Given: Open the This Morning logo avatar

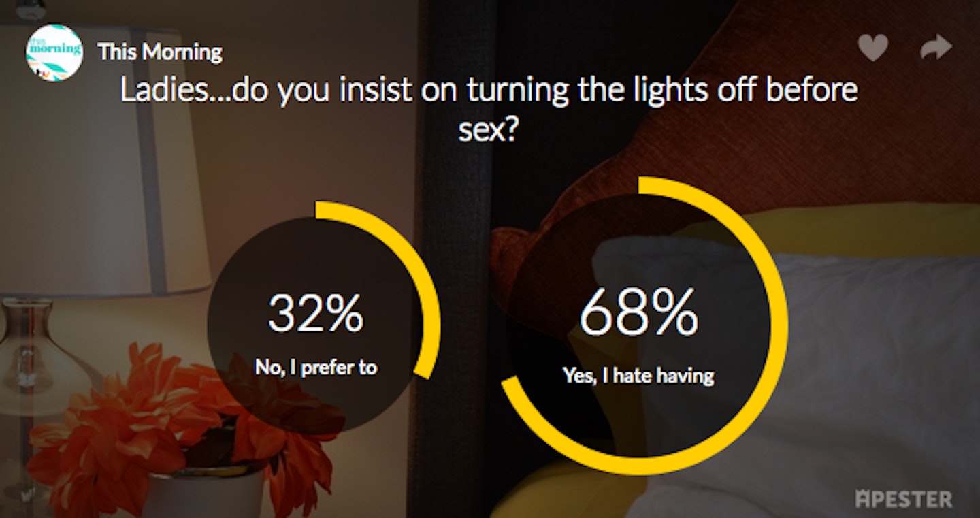Looking at the screenshot, I should pos(54,52).
